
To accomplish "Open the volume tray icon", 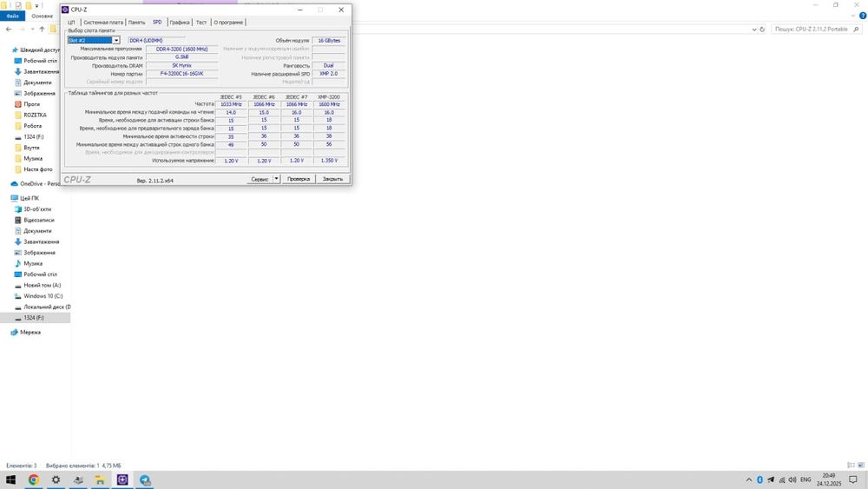I will tap(792, 479).
